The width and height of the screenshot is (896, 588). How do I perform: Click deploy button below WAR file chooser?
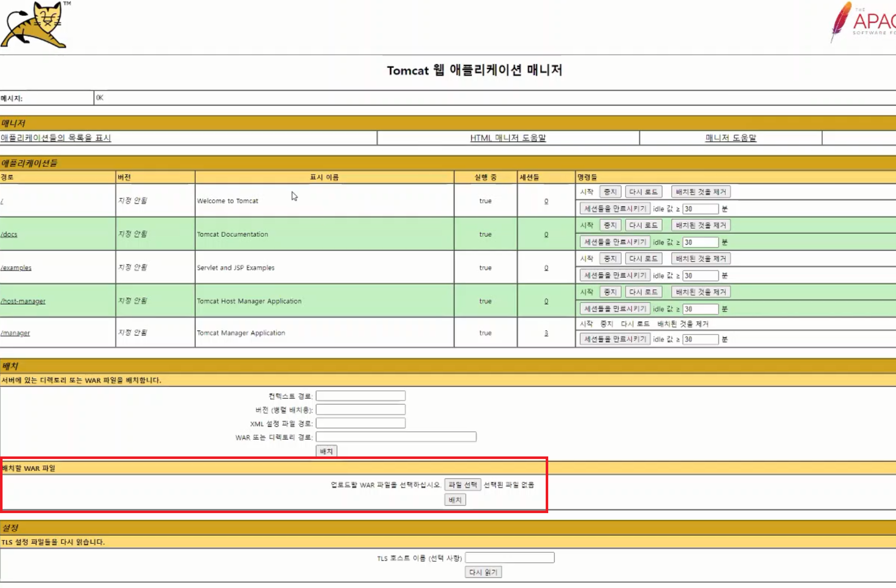pos(455,500)
